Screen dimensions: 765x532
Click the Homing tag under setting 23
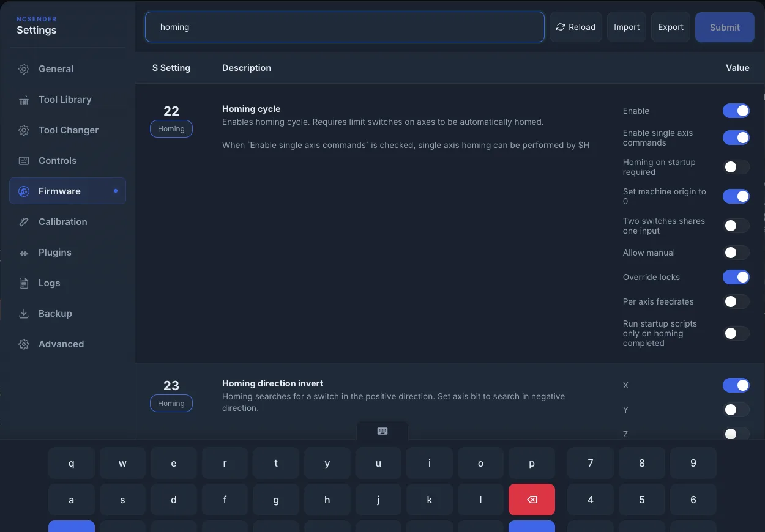click(171, 404)
